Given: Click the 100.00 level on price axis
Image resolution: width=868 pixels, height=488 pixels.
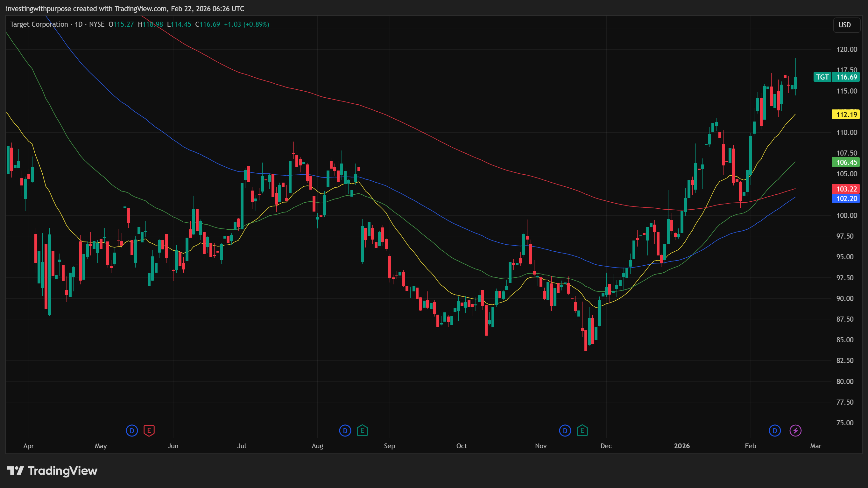Looking at the screenshot, I should pos(846,216).
